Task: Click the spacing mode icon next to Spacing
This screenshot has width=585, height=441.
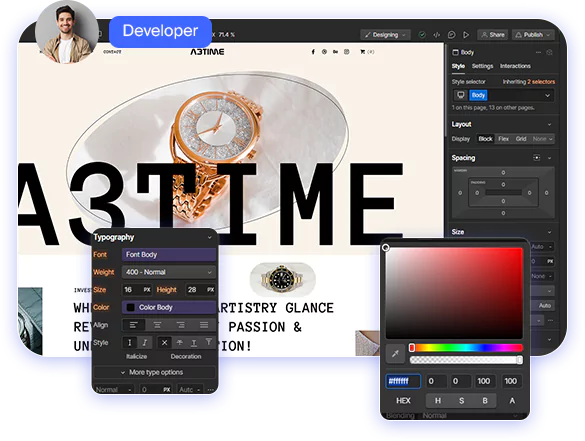Action: click(x=536, y=158)
